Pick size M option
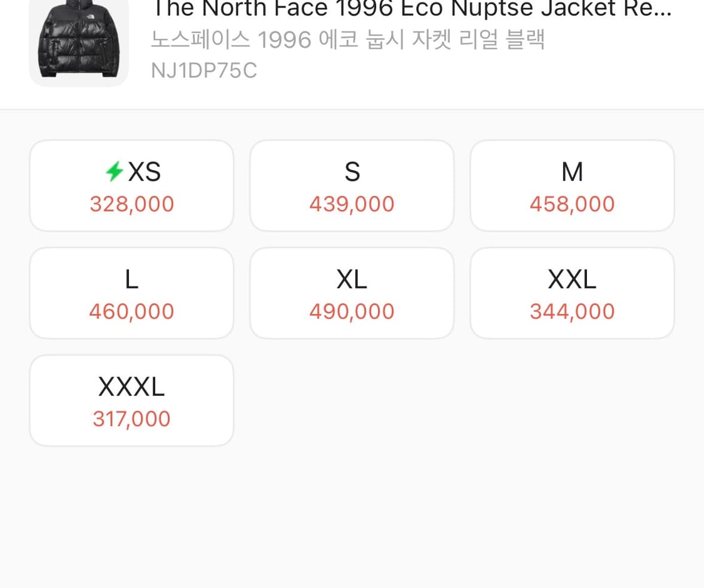This screenshot has height=588, width=704. [x=572, y=186]
